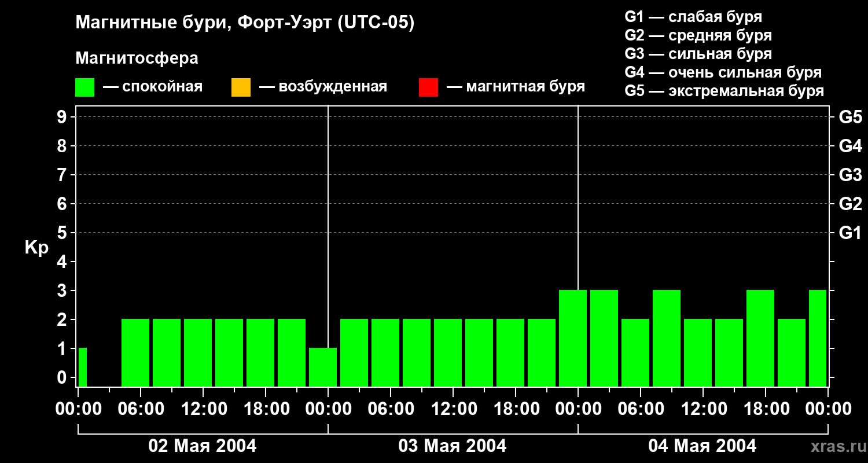Image resolution: width=868 pixels, height=463 pixels.
Task: Click the 'Kp' axis label
Action: click(36, 248)
